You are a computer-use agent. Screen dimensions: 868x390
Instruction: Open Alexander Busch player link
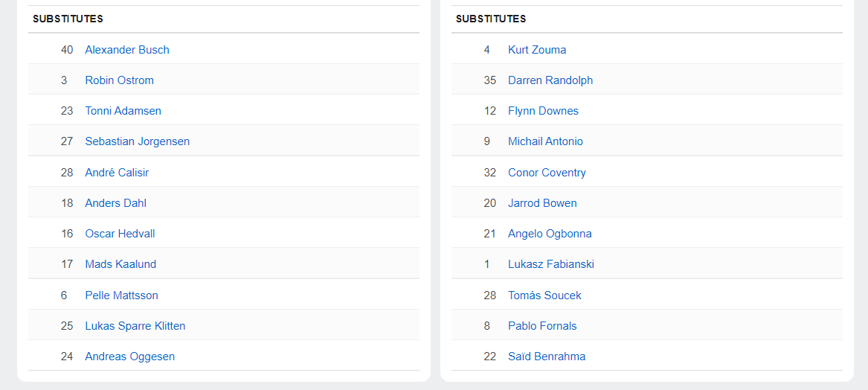[x=127, y=50]
